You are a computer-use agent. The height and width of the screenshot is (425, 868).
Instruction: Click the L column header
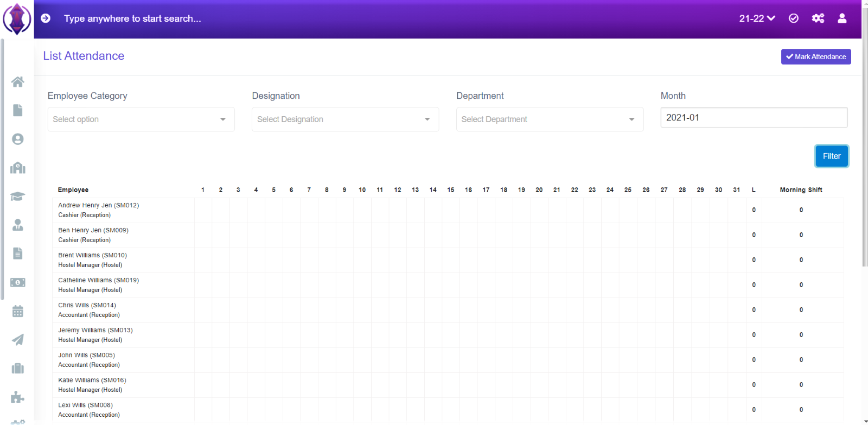(754, 190)
